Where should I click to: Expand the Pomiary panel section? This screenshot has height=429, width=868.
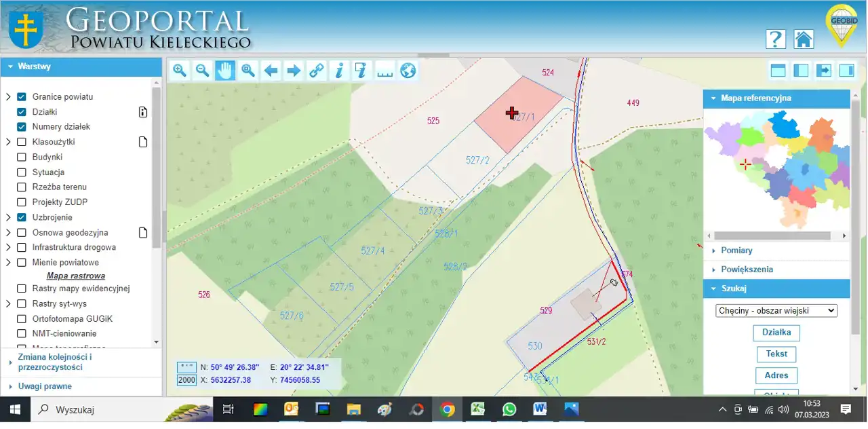(x=736, y=250)
